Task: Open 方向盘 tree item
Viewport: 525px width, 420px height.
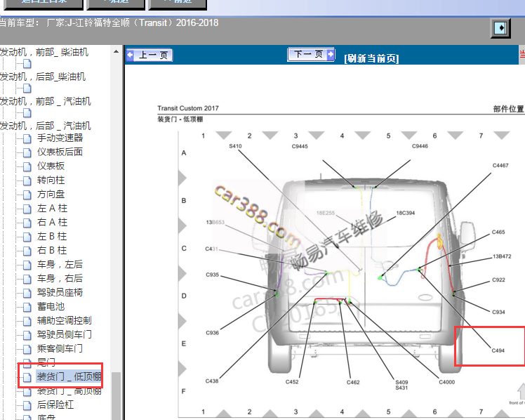Action: click(51, 195)
